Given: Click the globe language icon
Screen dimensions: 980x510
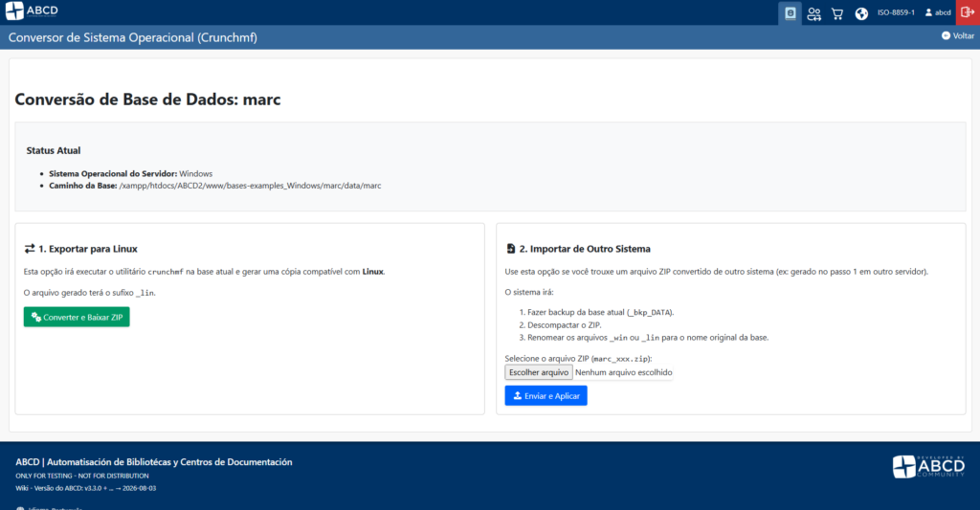Looking at the screenshot, I should [861, 13].
